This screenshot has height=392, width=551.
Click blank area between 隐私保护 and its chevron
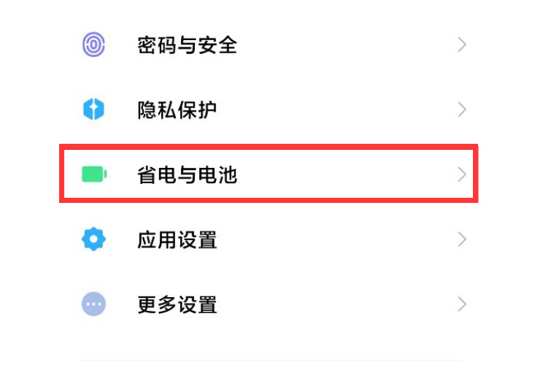(x=337, y=109)
